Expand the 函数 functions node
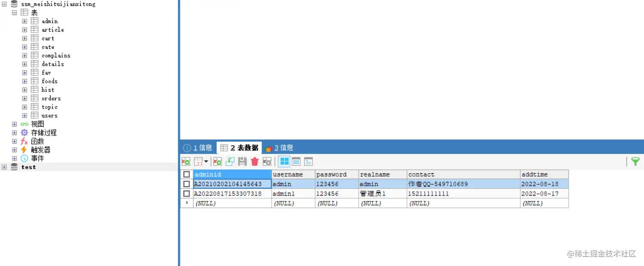Screen dimensions: 644x266 click(14, 141)
